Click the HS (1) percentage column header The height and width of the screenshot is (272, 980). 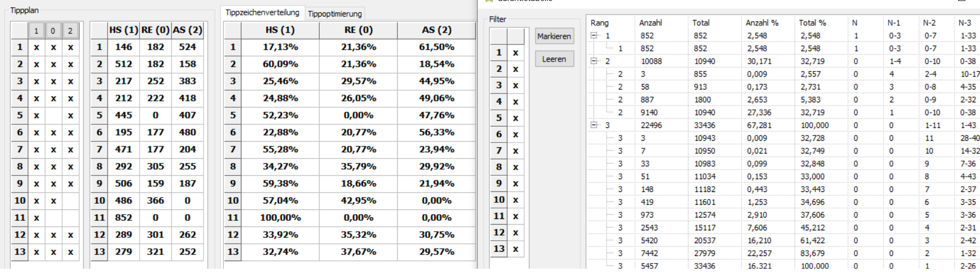pos(280,30)
